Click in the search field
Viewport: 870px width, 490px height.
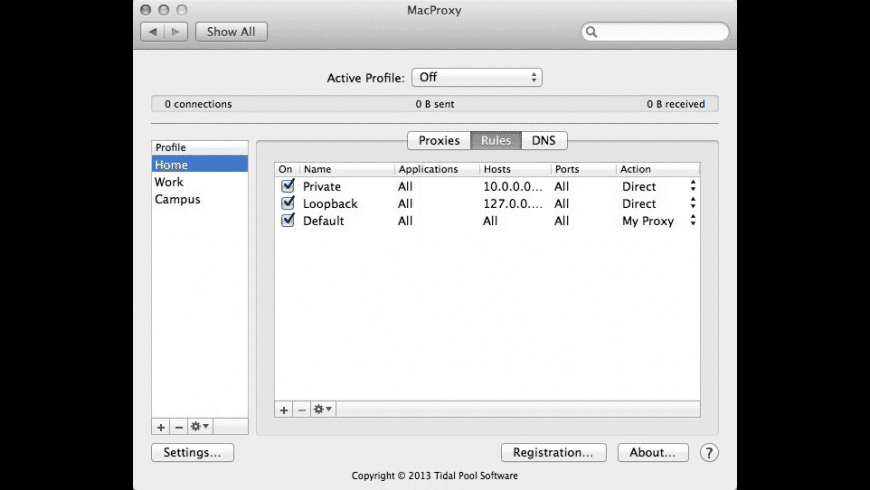pos(662,32)
